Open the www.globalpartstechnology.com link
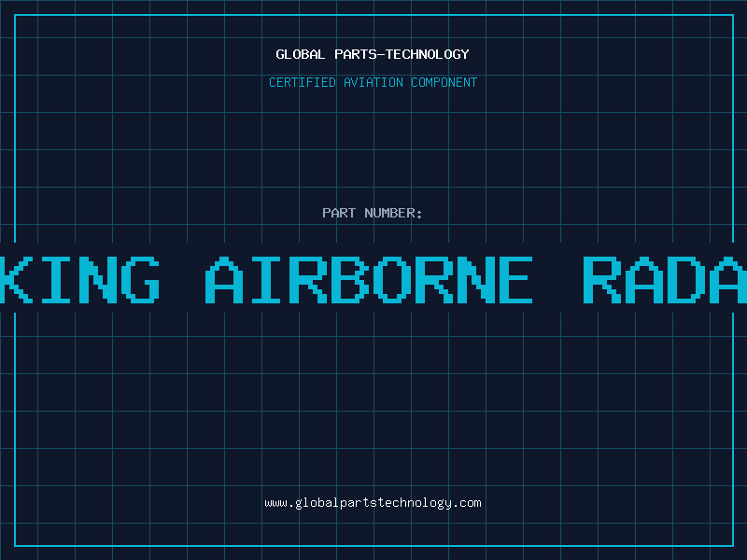Viewport: 747px width, 560px height. 373,503
